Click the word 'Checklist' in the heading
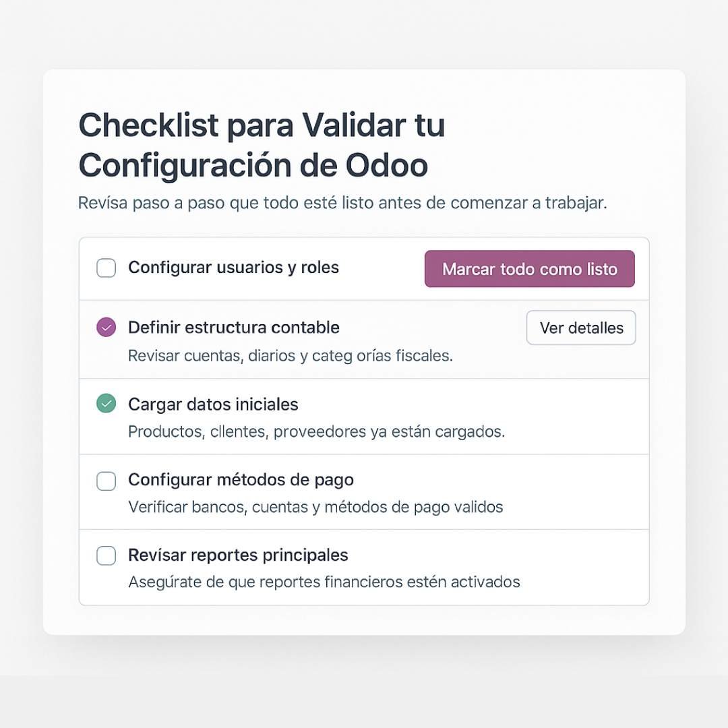The width and height of the screenshot is (728, 728). [x=148, y=125]
